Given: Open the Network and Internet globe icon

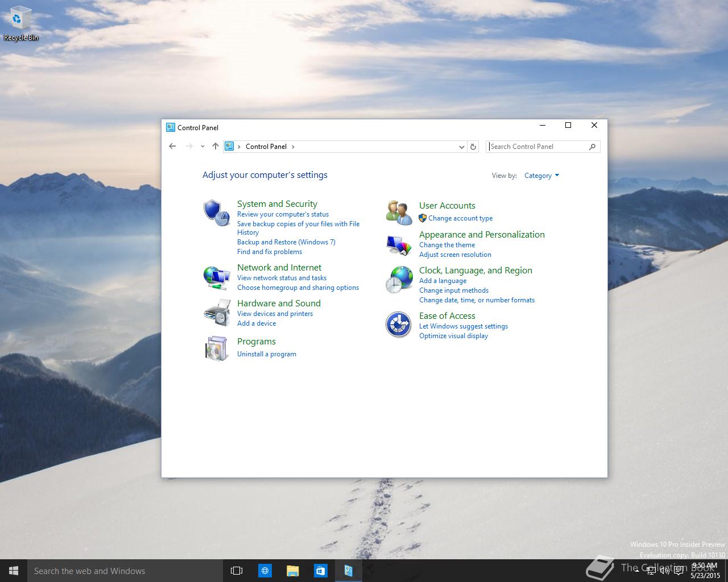Looking at the screenshot, I should [x=217, y=278].
